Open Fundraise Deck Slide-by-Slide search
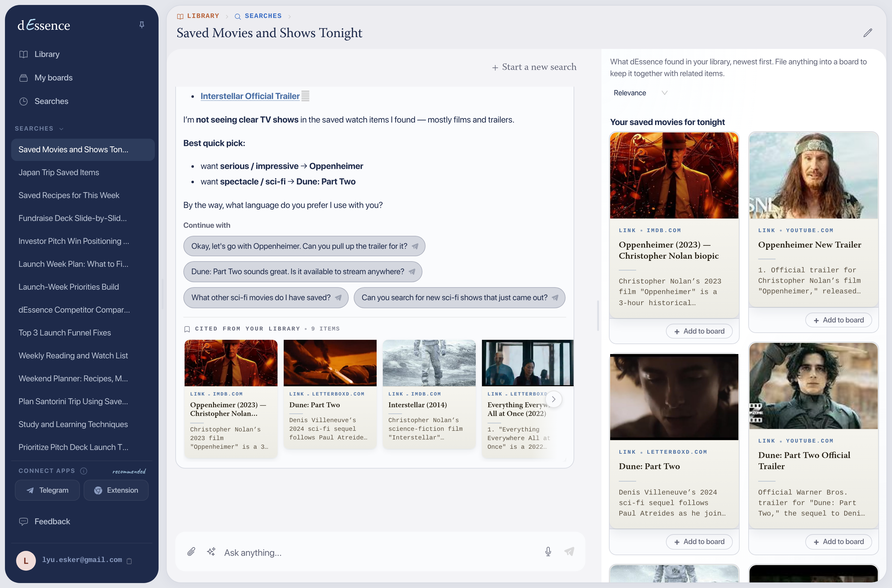The height and width of the screenshot is (588, 892). pos(83,218)
